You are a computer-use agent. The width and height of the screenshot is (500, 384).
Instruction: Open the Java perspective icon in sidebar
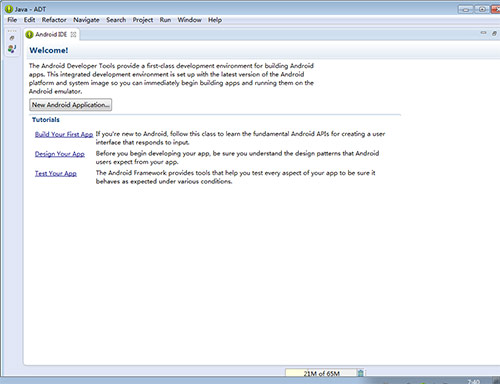[x=12, y=49]
